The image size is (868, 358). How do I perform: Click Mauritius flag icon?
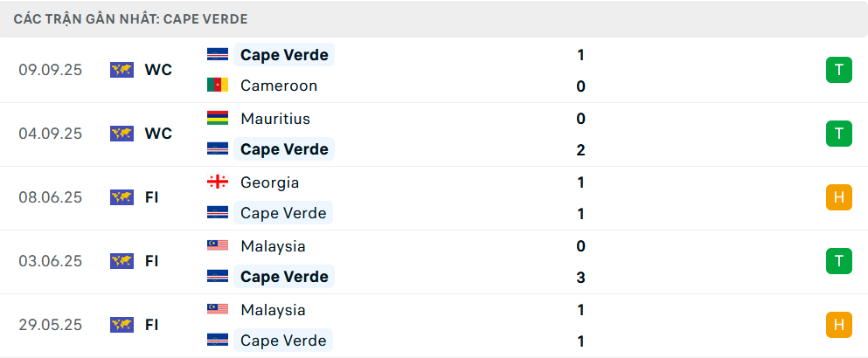[218, 118]
